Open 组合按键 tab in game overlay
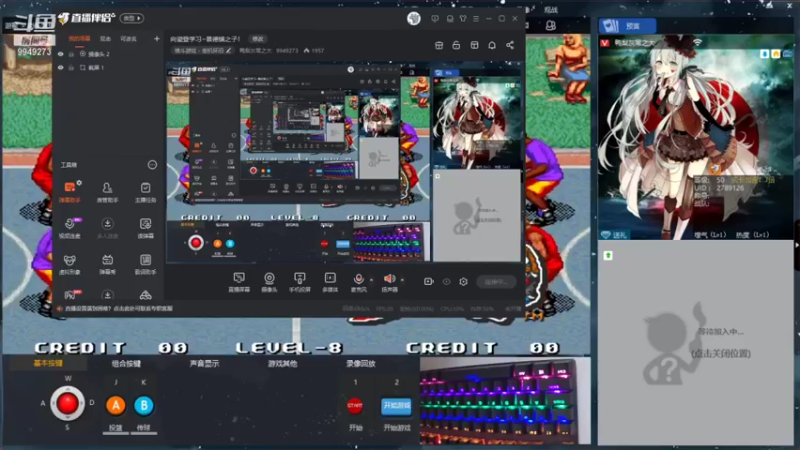The height and width of the screenshot is (450, 800). click(x=126, y=363)
